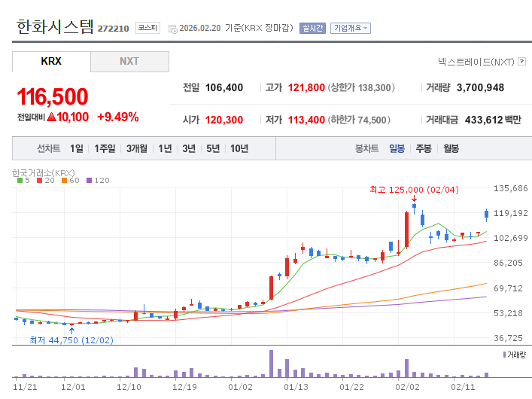Click the orange 60-day moving average swatch
The width and height of the screenshot is (532, 399).
(x=64, y=181)
